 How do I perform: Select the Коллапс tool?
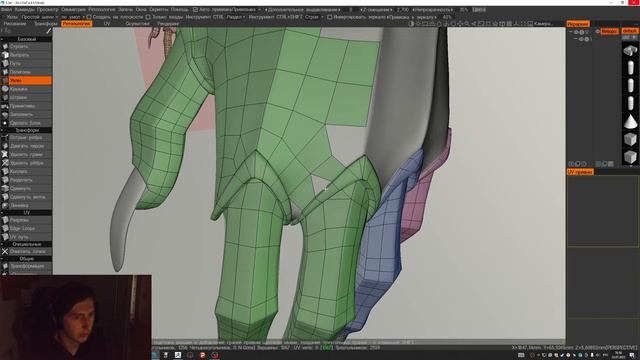(26, 171)
